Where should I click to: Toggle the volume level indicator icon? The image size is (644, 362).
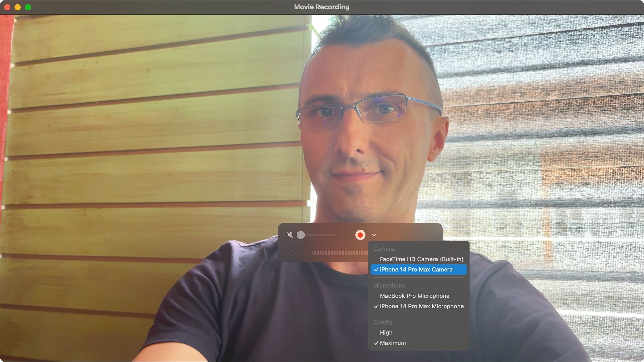click(x=290, y=235)
